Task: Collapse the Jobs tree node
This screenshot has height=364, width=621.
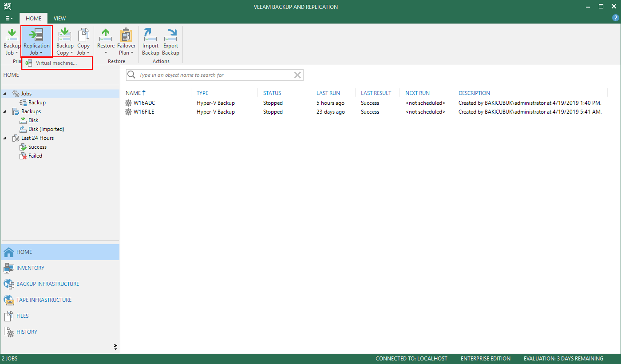Action: coord(5,94)
